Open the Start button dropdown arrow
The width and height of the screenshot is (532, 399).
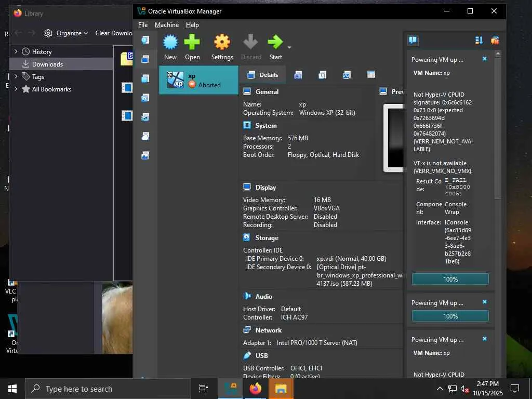pyautogui.click(x=289, y=47)
